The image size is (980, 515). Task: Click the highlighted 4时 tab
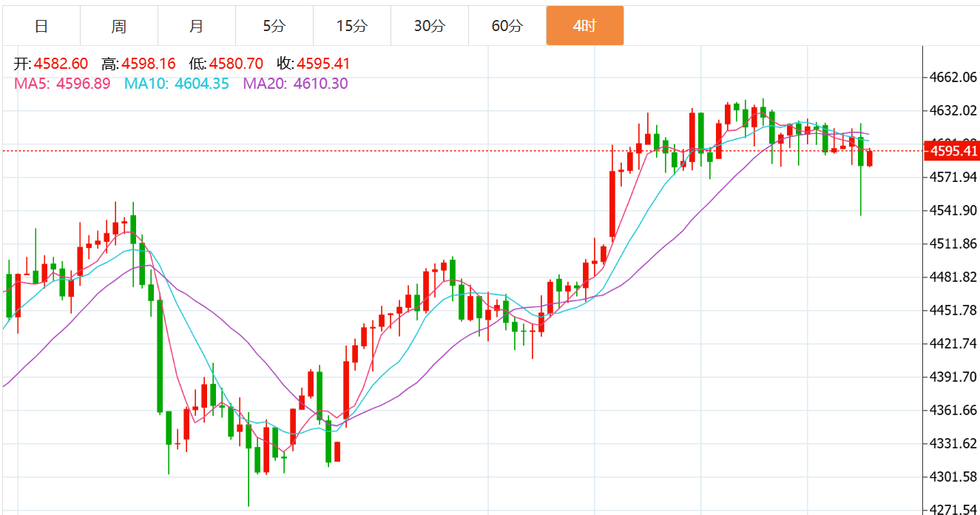pyautogui.click(x=584, y=27)
